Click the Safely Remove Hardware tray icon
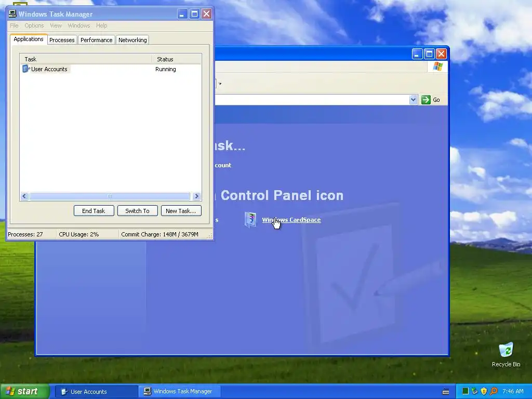This screenshot has height=399, width=532. click(475, 391)
